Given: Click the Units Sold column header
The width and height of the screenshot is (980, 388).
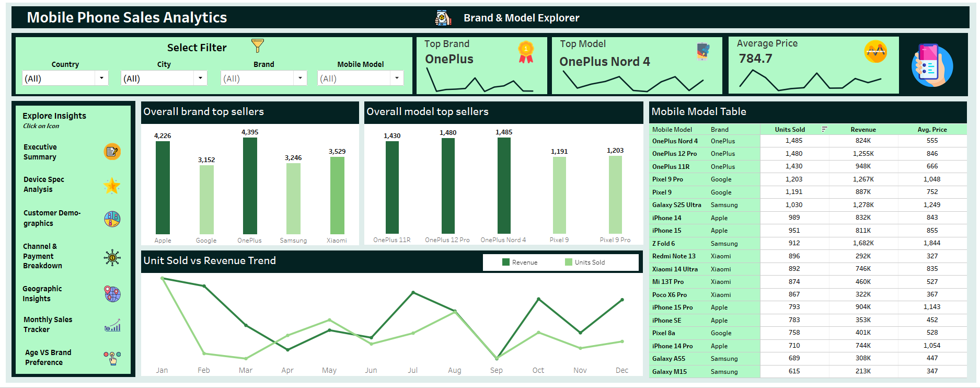Looking at the screenshot, I should (x=790, y=129).
